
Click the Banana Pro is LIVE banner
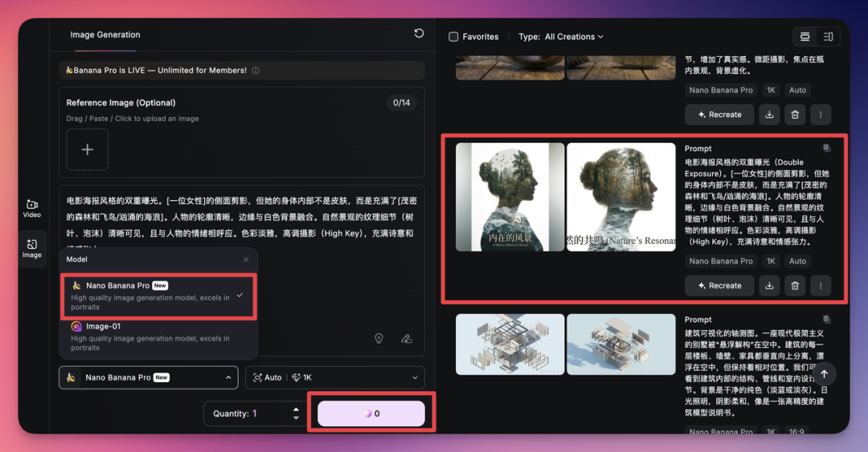coord(242,71)
